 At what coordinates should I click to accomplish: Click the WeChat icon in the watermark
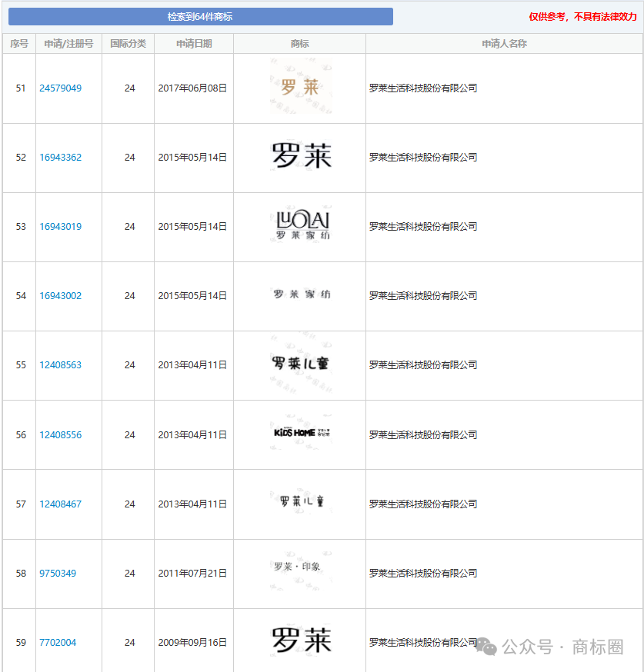click(486, 647)
